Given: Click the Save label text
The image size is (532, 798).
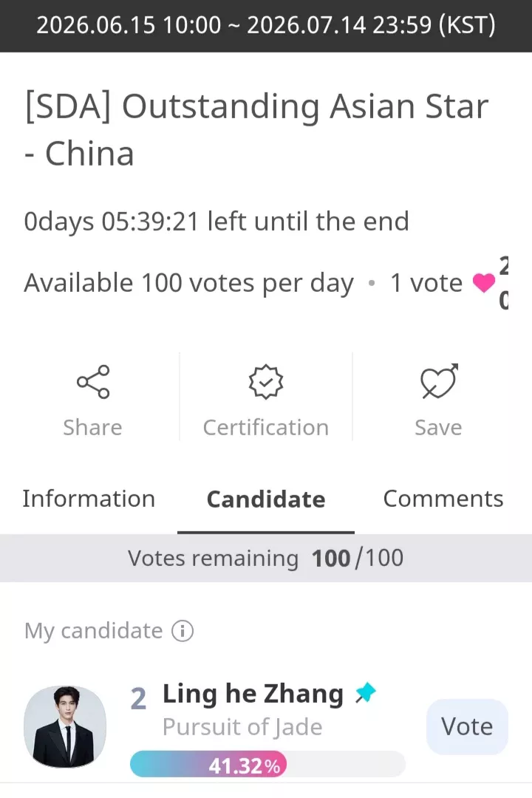Looking at the screenshot, I should (438, 428).
